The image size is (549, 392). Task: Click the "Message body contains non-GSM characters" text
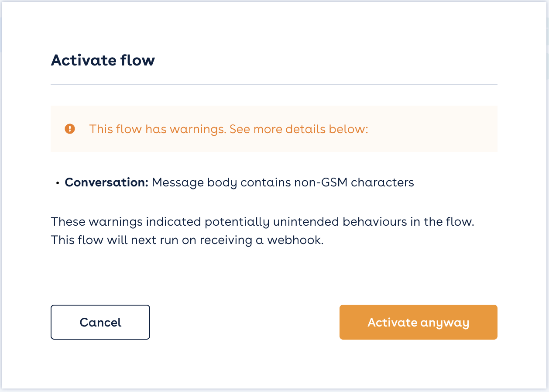point(283,182)
